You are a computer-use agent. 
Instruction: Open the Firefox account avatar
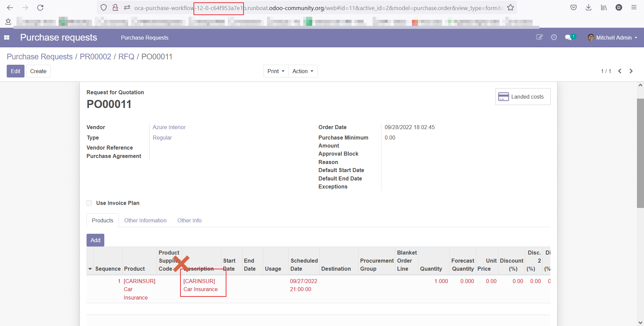619,7
